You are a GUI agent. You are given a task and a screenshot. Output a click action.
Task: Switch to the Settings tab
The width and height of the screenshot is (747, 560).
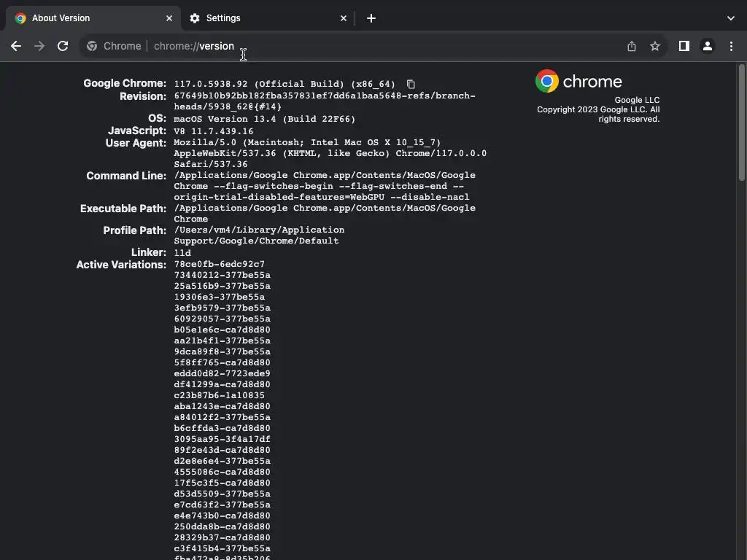pos(268,18)
